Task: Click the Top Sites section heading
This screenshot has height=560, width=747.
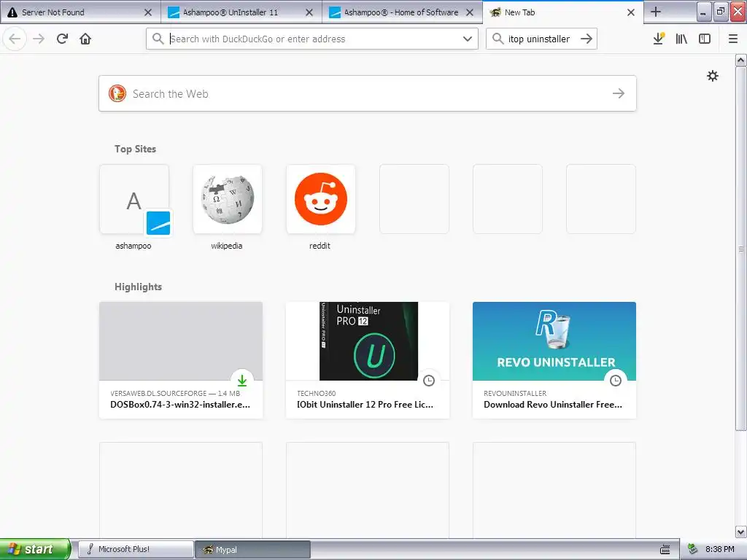Action: click(135, 149)
